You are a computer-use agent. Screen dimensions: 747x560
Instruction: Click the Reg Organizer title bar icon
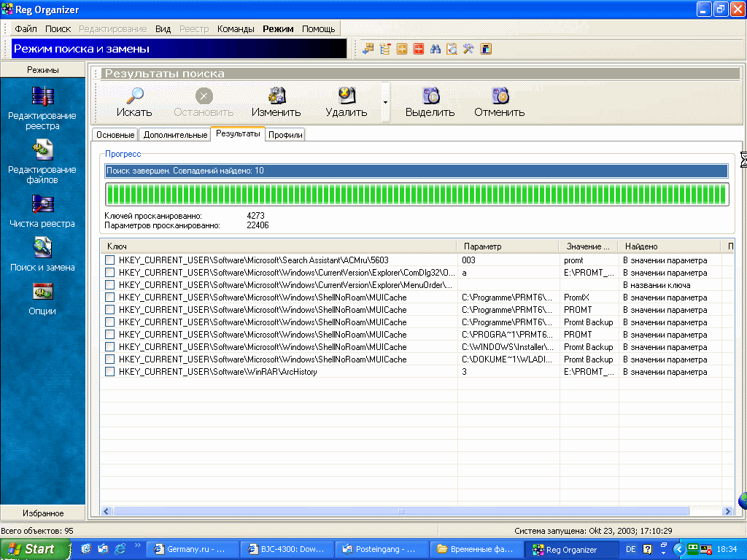[x=7, y=9]
